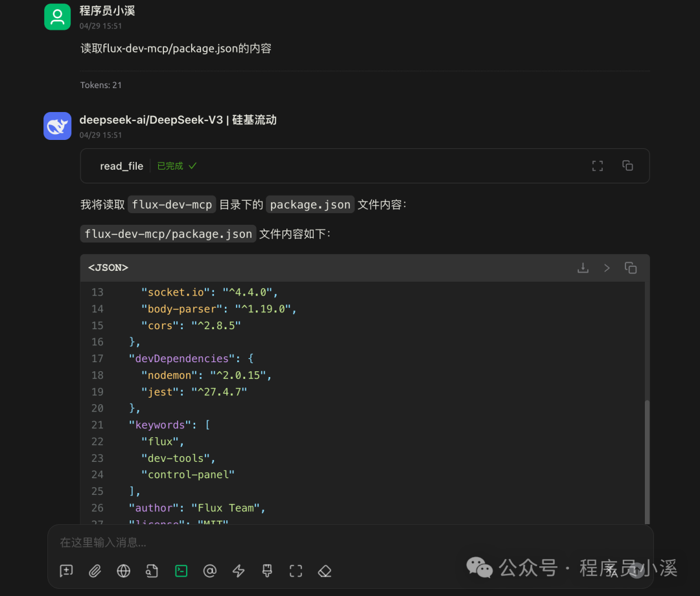The width and height of the screenshot is (700, 596).
Task: Click the "dev-tools" keyword line
Action: click(178, 458)
